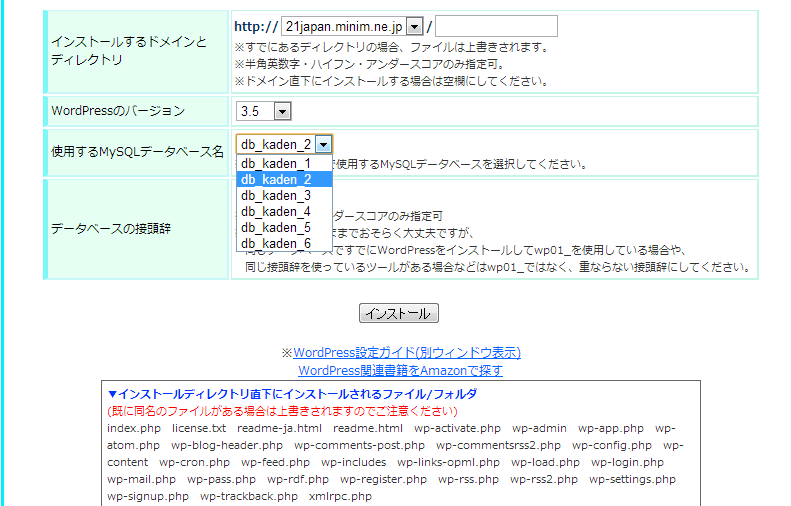Click the wp-blog-header.php file name
This screenshot has width=791, height=506.
227,445
